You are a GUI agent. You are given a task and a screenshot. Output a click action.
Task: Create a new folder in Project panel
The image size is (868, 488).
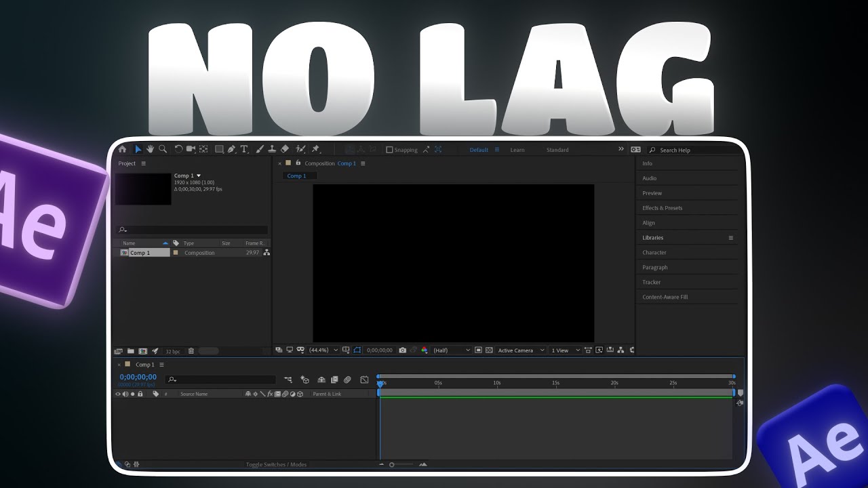coord(131,351)
